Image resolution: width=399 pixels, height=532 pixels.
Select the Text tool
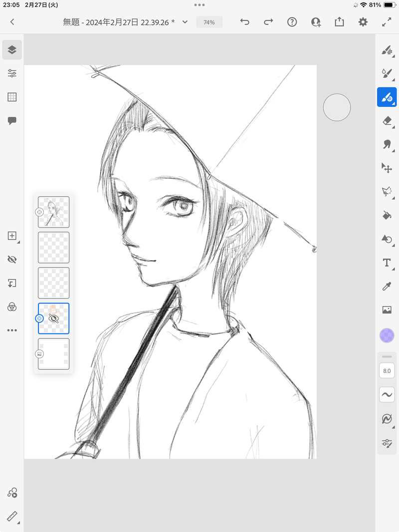(387, 263)
